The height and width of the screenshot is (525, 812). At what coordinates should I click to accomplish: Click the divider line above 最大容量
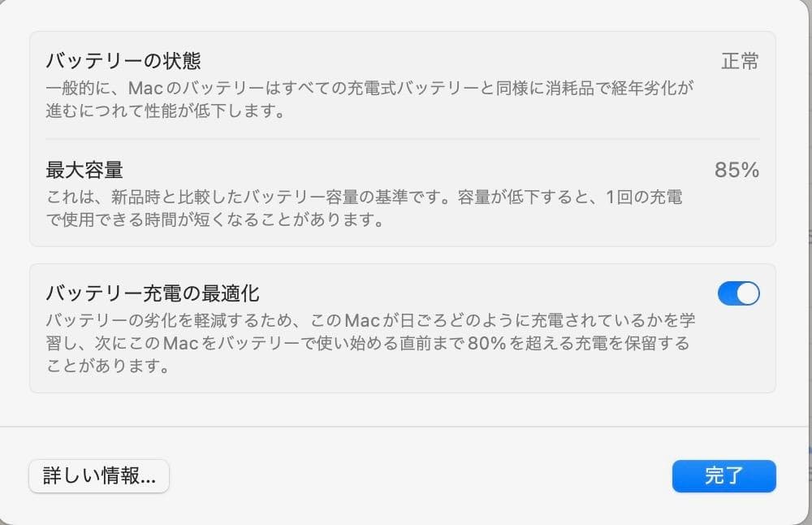tap(402, 139)
